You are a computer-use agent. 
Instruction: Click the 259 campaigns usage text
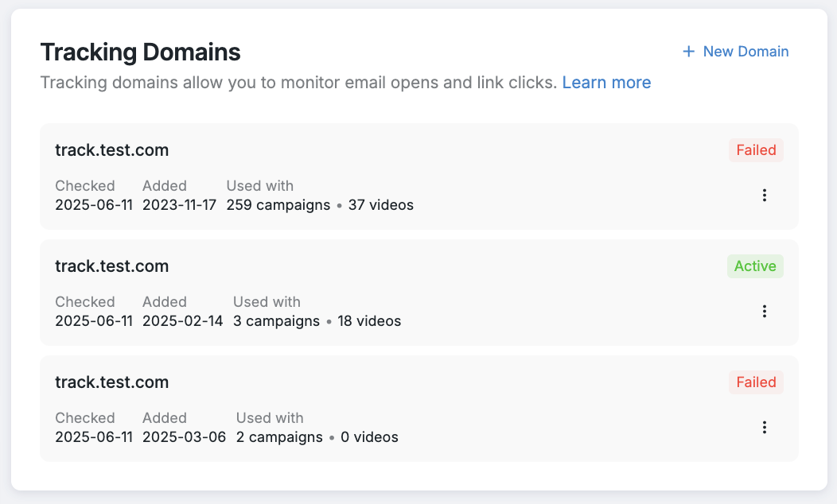[278, 205]
